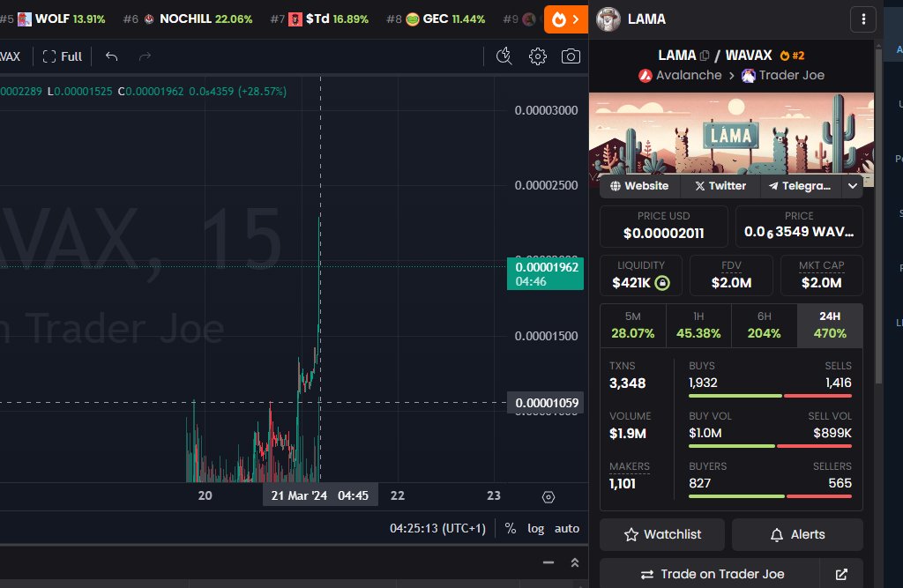Open the quick search lightning icon
Viewport: 903px width, 588px height.
504,56
